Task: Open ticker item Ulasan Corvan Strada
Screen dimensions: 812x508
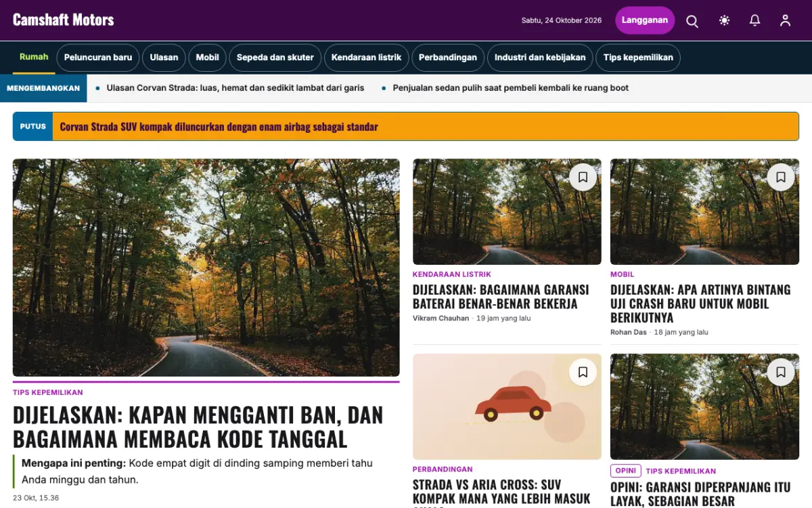Action: pyautogui.click(x=235, y=88)
